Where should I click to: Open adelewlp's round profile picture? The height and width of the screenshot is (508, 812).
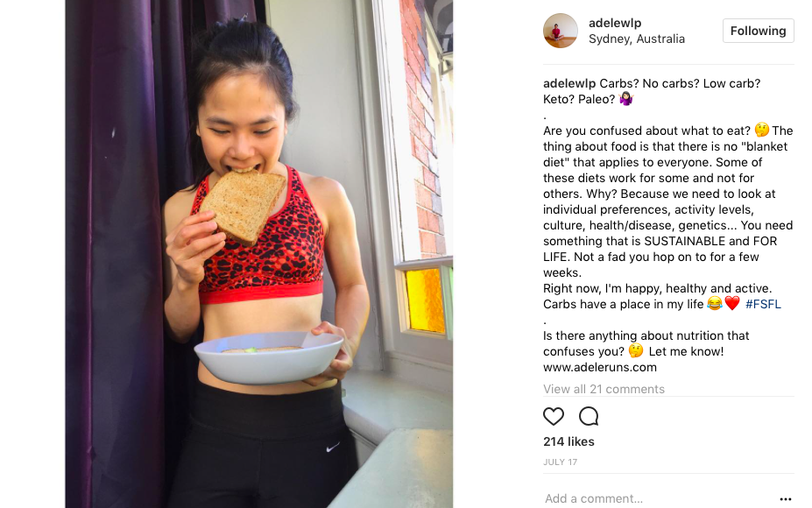[x=561, y=31]
